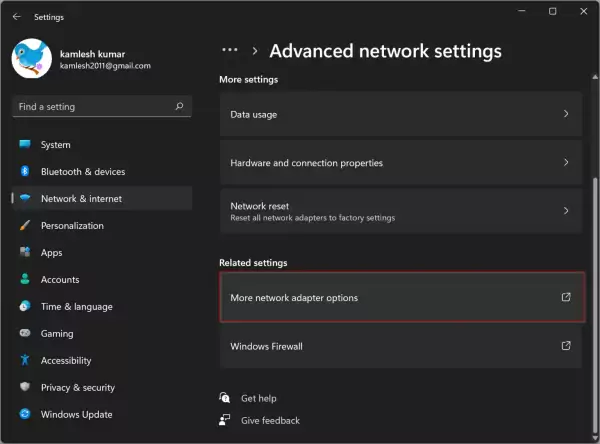Click Hardware and connection properties text
This screenshot has height=444, width=600.
point(307,163)
